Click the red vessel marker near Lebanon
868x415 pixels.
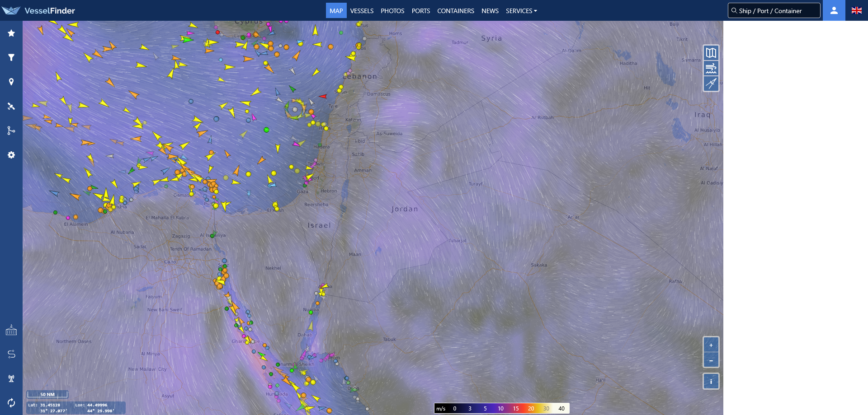pos(323,96)
